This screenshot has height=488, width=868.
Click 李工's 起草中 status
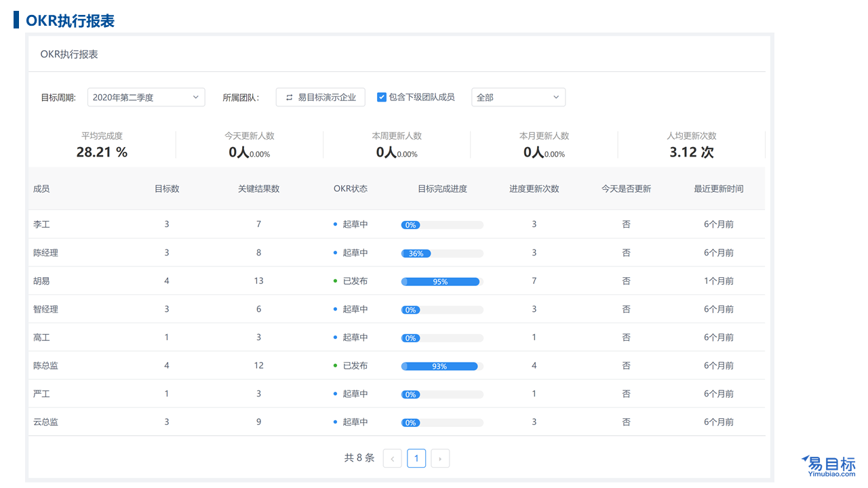(x=355, y=224)
